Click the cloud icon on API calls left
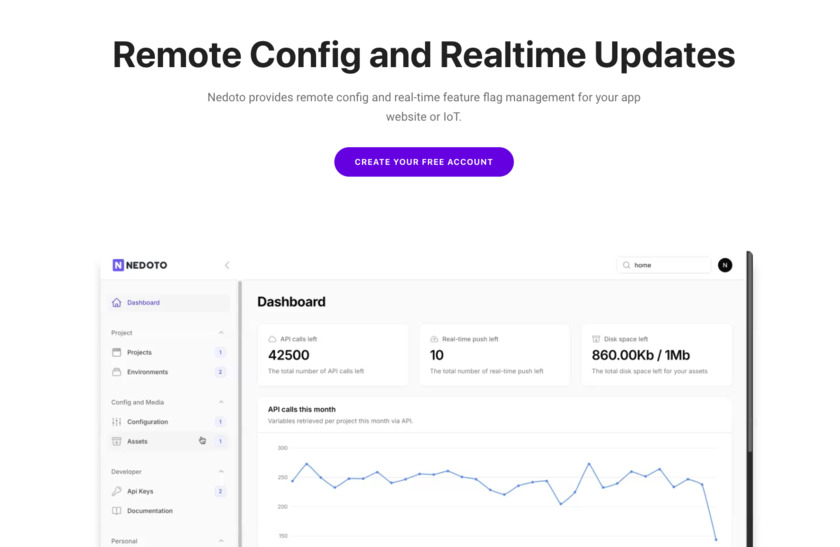 pos(272,339)
